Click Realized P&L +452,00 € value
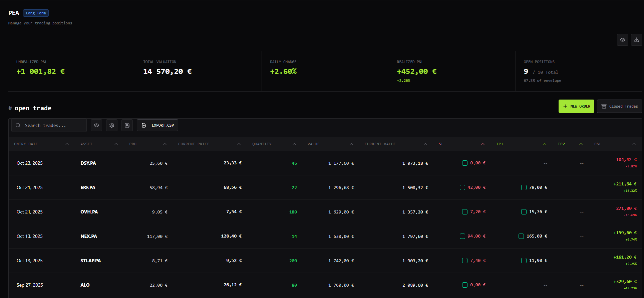The height and width of the screenshot is (298, 644). click(x=417, y=71)
